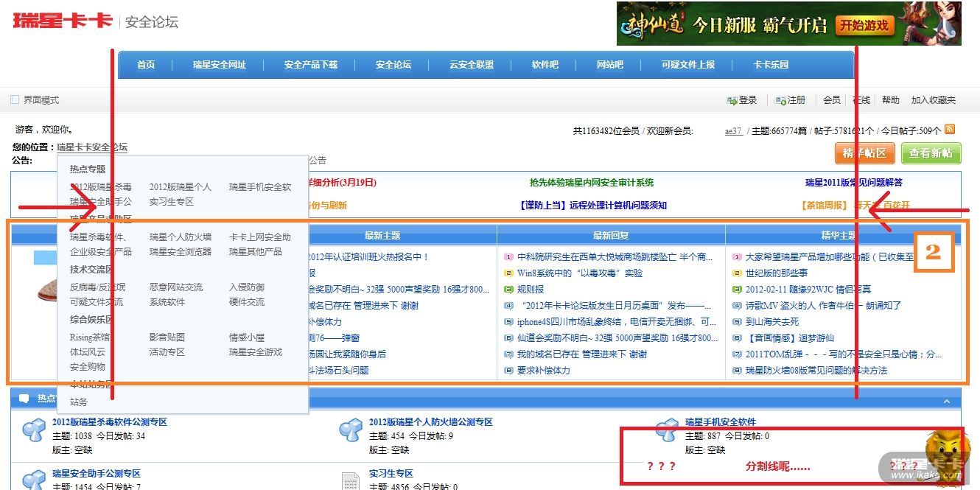Screen dimensions: 980x490
Task: Click 开始游戏 button in the banner ad
Action: [x=865, y=26]
